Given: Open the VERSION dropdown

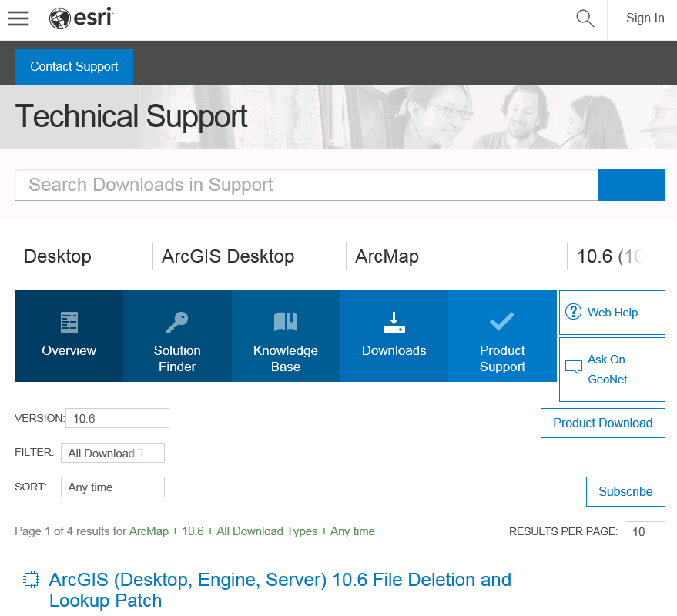Looking at the screenshot, I should point(117,417).
